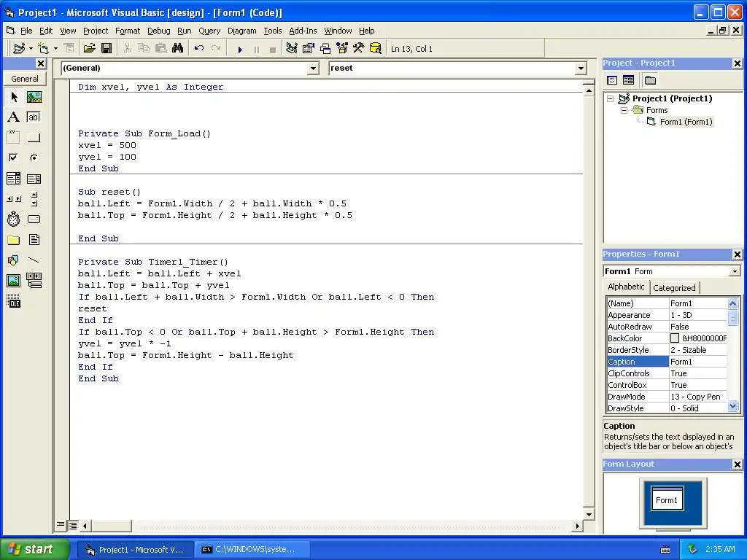
Task: Select the vertical scrollbar control tool
Action: point(34,199)
